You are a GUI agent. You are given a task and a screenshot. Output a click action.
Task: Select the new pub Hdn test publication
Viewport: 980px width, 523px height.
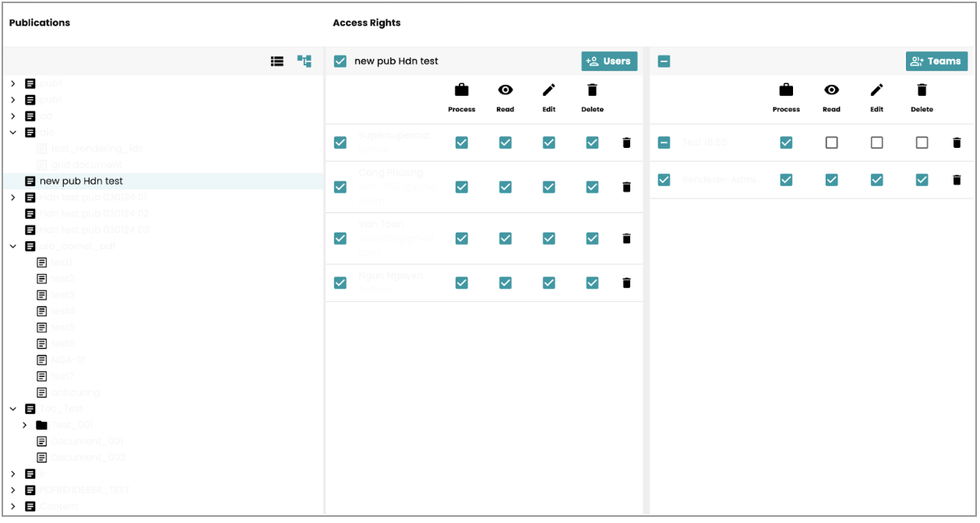coord(81,181)
